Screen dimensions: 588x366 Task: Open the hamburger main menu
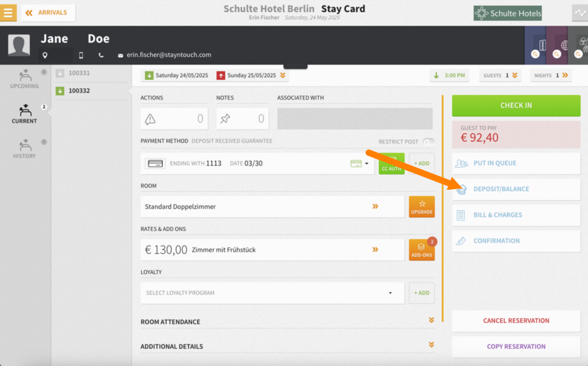[8, 13]
